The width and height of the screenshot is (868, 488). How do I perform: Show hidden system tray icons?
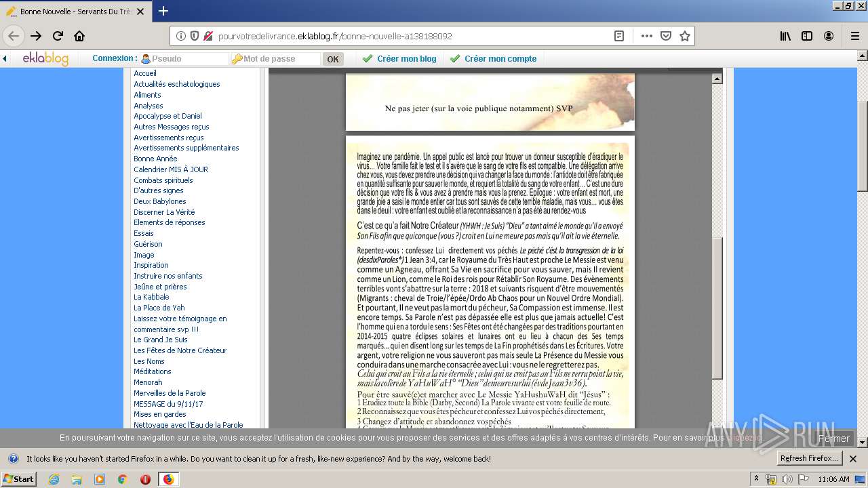pyautogui.click(x=757, y=479)
